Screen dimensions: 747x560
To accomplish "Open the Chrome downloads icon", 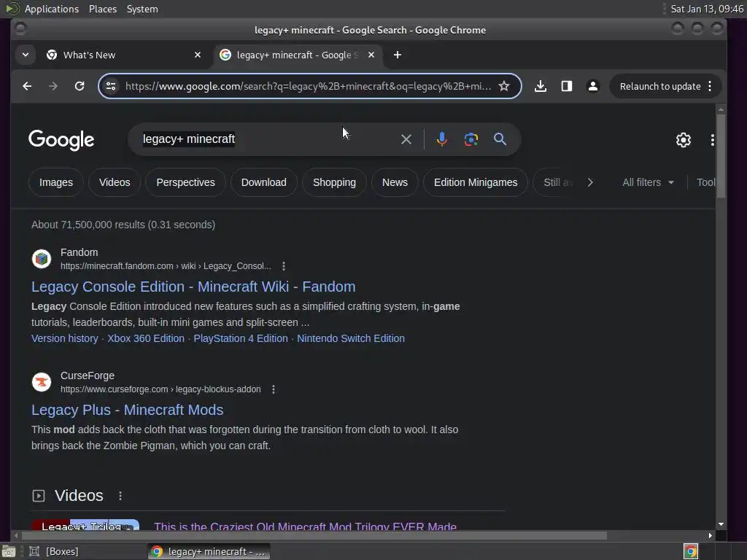I will (x=541, y=86).
